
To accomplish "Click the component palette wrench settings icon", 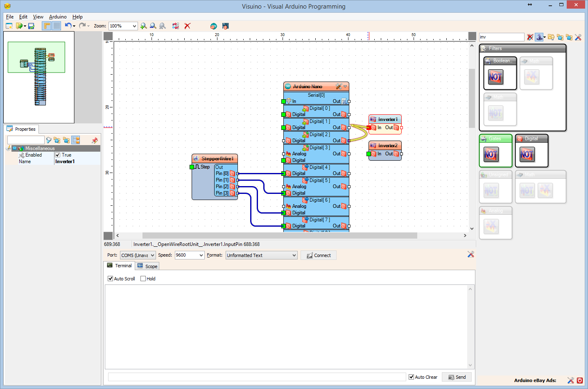I will [578, 37].
